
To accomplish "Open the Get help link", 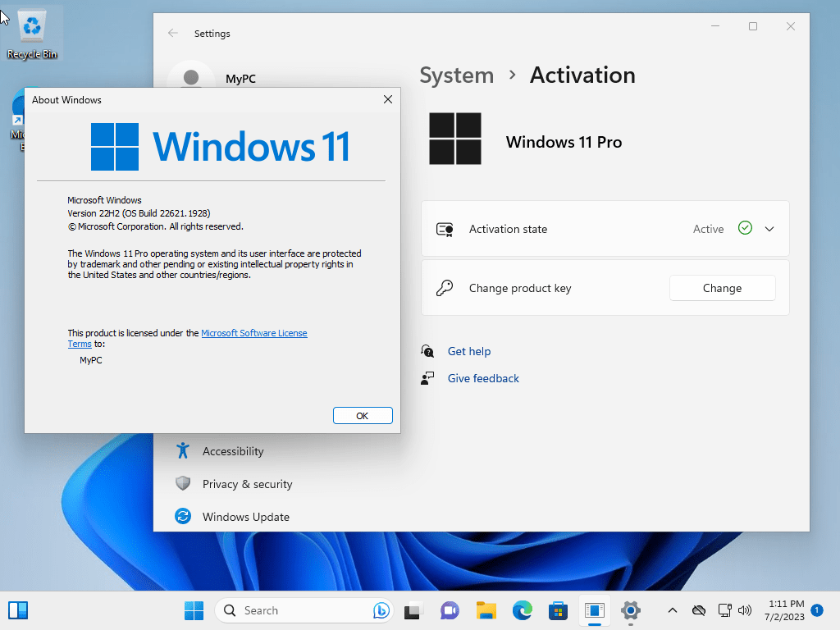I will click(469, 351).
